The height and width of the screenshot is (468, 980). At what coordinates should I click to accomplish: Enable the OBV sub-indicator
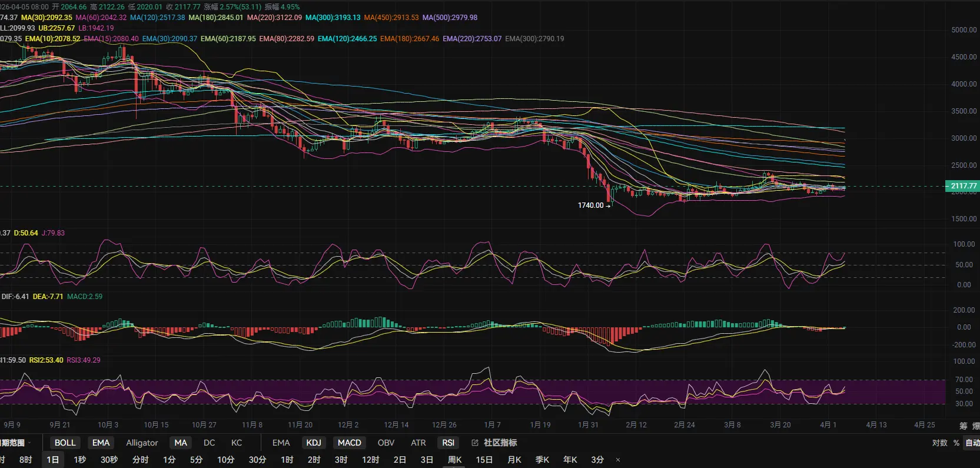pyautogui.click(x=386, y=443)
